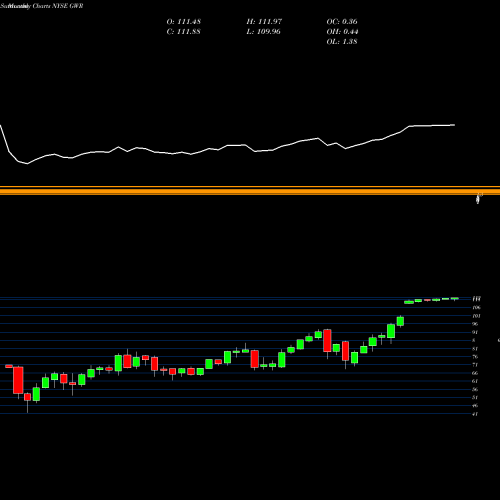Click the 41 price axis label
This screenshot has width=500, height=500.
tap(475, 414)
